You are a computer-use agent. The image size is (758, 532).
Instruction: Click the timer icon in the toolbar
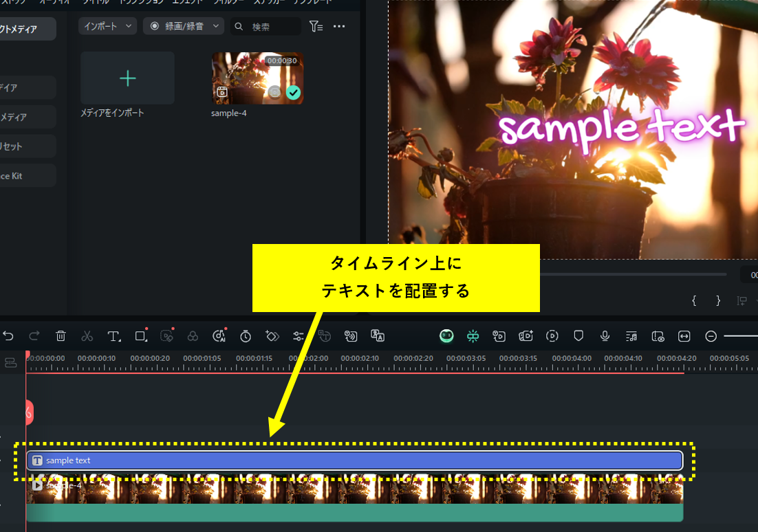pyautogui.click(x=245, y=335)
